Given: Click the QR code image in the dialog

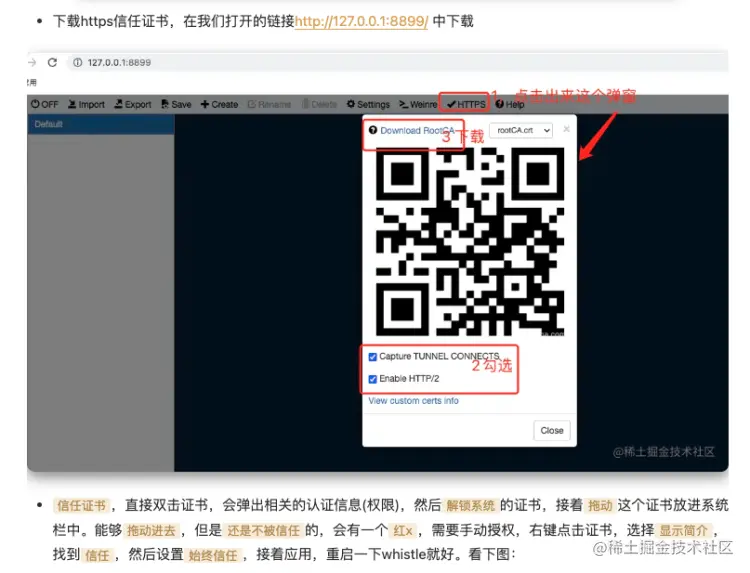Looking at the screenshot, I should coord(470,242).
